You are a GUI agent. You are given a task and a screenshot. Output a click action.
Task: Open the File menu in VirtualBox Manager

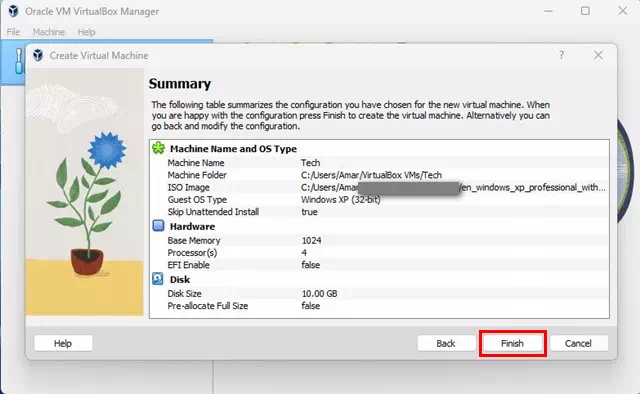tap(13, 32)
